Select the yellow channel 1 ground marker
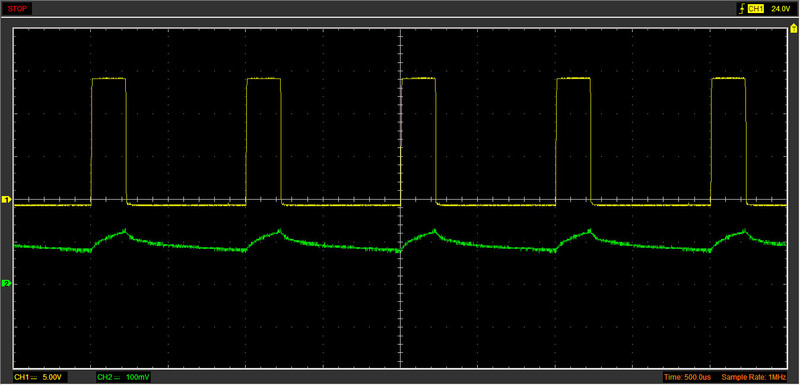 point(6,199)
